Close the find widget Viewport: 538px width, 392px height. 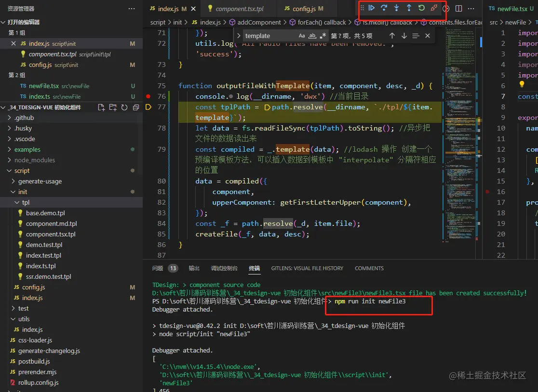[428, 36]
